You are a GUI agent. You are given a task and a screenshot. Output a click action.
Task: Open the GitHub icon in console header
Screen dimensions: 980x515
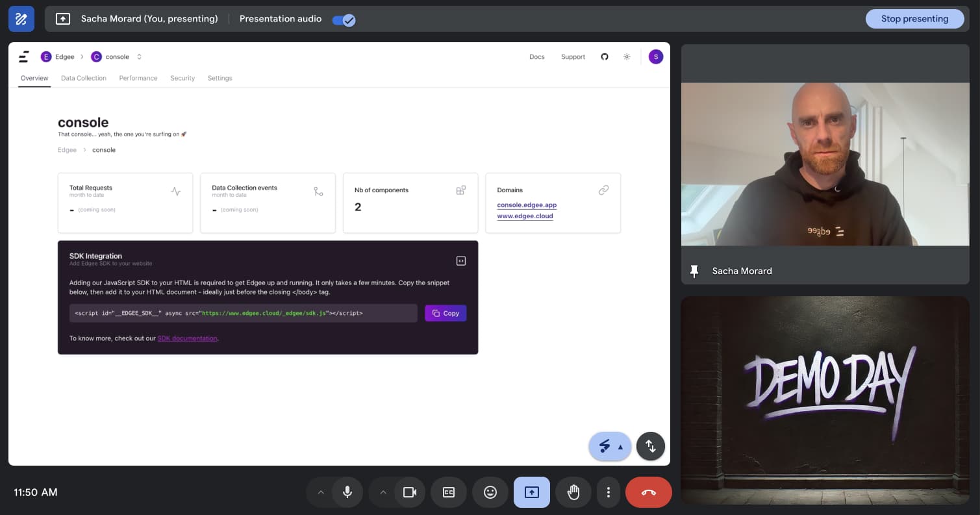pyautogui.click(x=605, y=57)
